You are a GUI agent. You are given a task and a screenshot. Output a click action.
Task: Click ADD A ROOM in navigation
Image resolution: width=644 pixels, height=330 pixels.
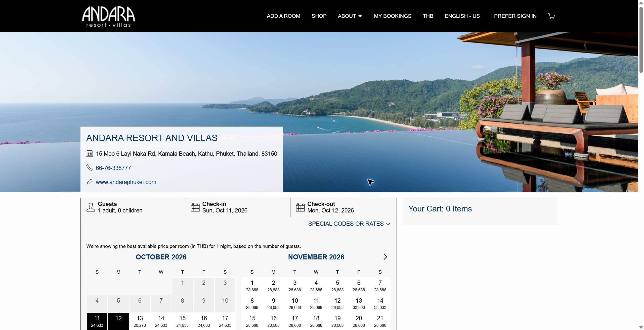click(283, 16)
